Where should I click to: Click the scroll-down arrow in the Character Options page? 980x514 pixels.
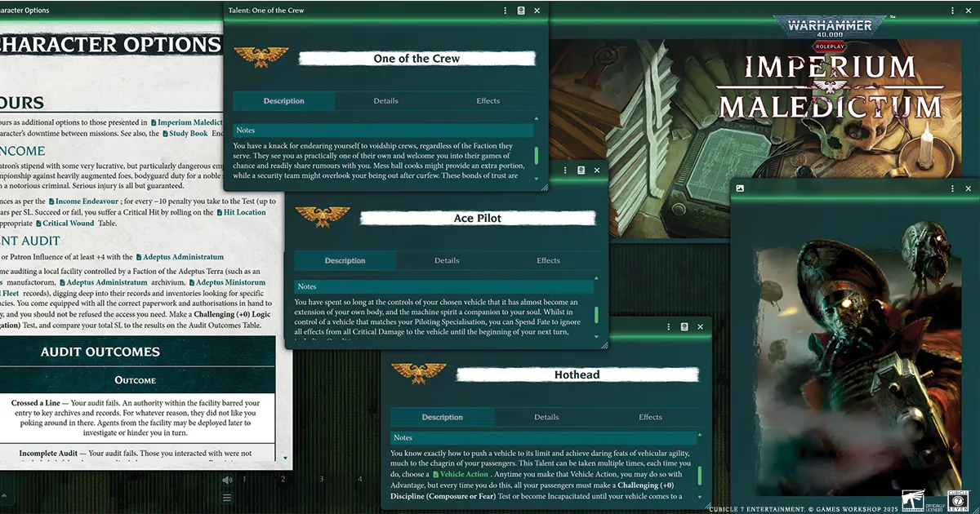pos(286,460)
